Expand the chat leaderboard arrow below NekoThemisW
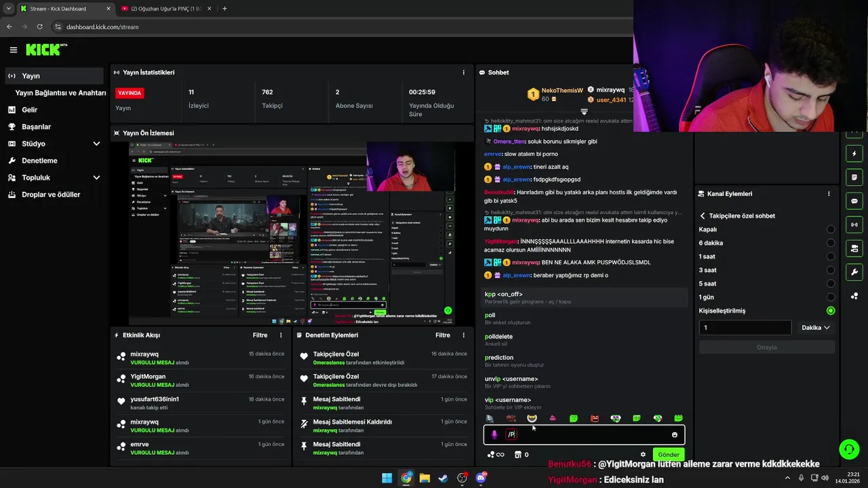The width and height of the screenshot is (868, 488). click(584, 111)
